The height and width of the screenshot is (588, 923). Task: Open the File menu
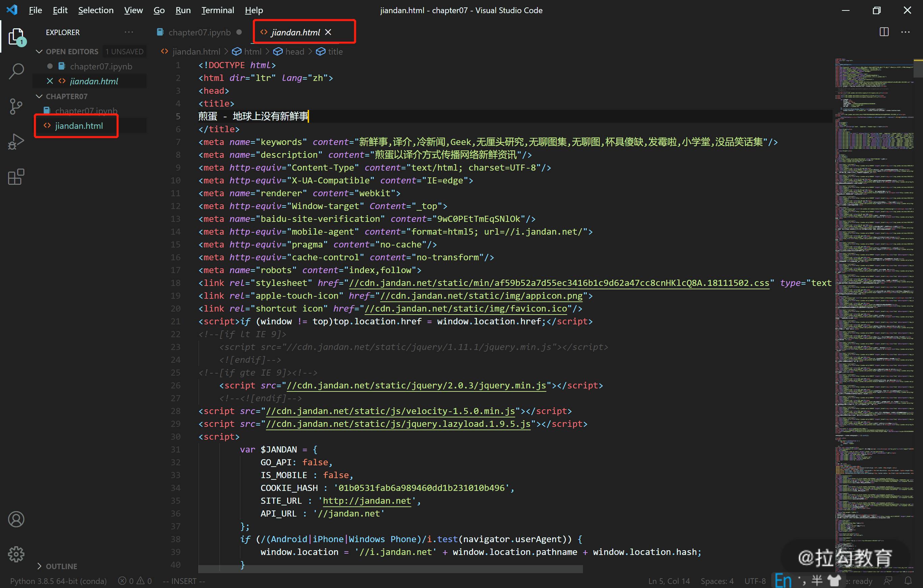pyautogui.click(x=35, y=10)
